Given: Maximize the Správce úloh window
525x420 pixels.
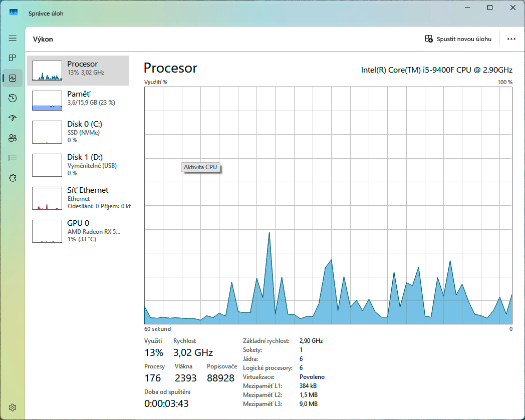Looking at the screenshot, I should click(490, 8).
